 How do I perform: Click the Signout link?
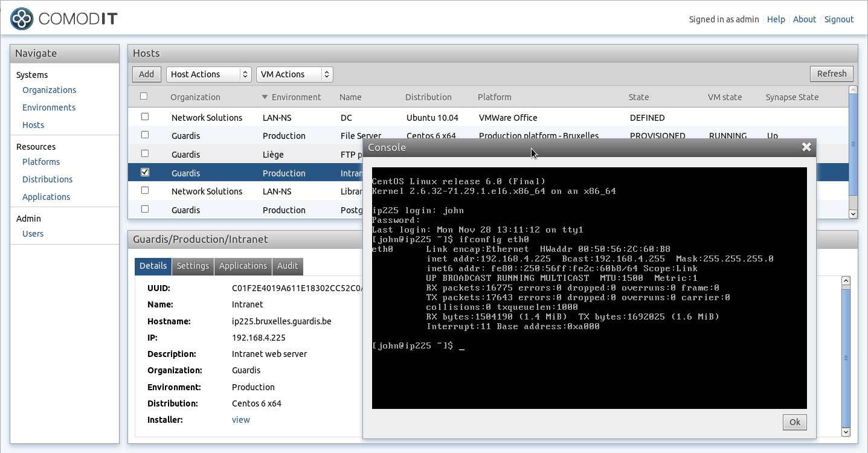[x=839, y=19]
